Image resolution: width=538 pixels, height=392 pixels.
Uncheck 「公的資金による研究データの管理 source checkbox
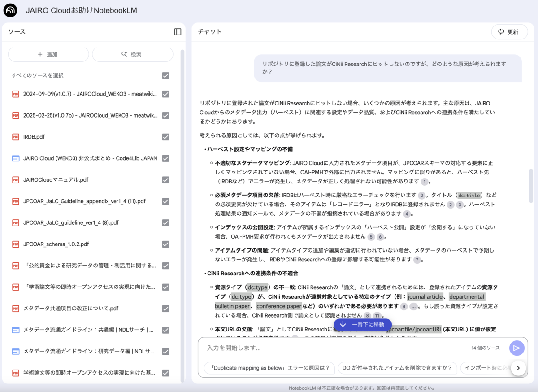click(x=165, y=266)
